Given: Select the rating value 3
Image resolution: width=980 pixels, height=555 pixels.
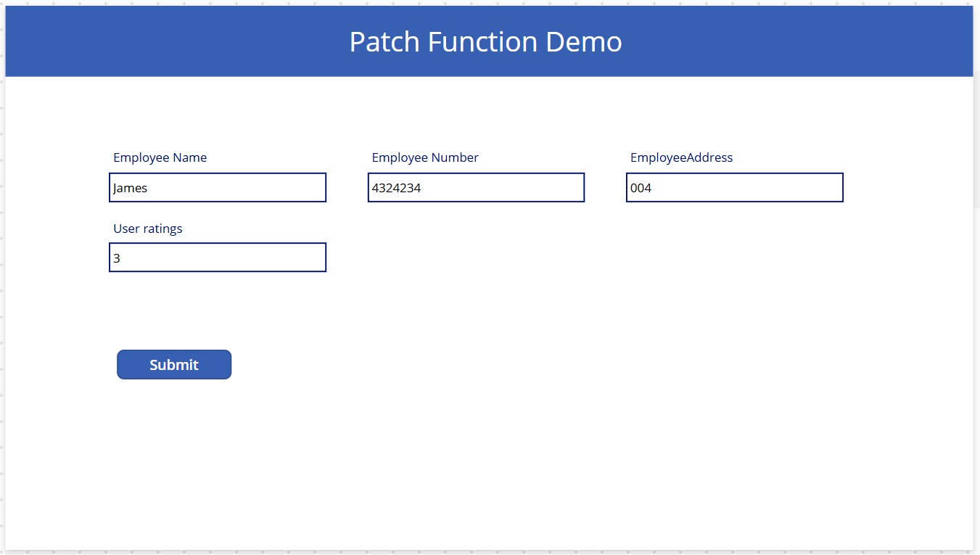Looking at the screenshot, I should click(116, 257).
